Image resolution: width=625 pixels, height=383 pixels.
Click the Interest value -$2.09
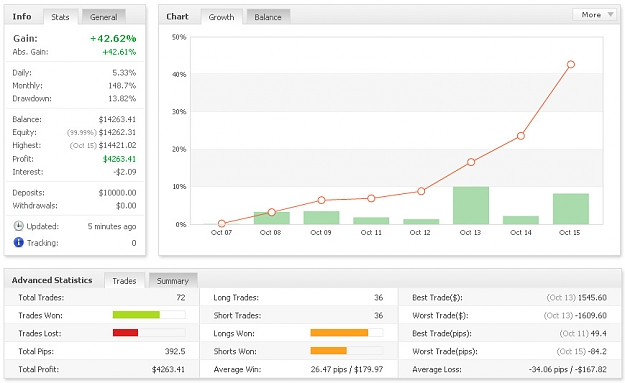(x=125, y=172)
